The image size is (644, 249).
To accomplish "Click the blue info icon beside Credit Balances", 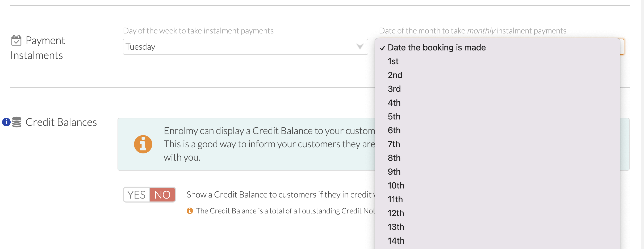I will (x=6, y=122).
